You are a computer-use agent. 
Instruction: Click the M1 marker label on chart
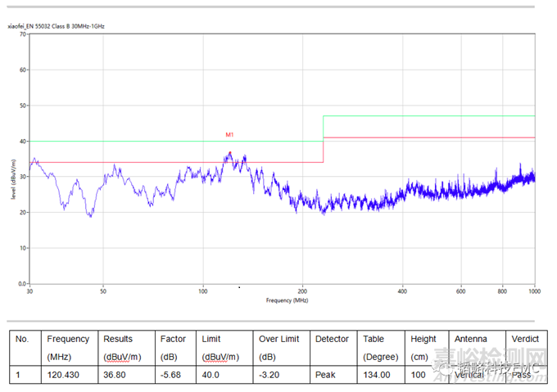230,134
